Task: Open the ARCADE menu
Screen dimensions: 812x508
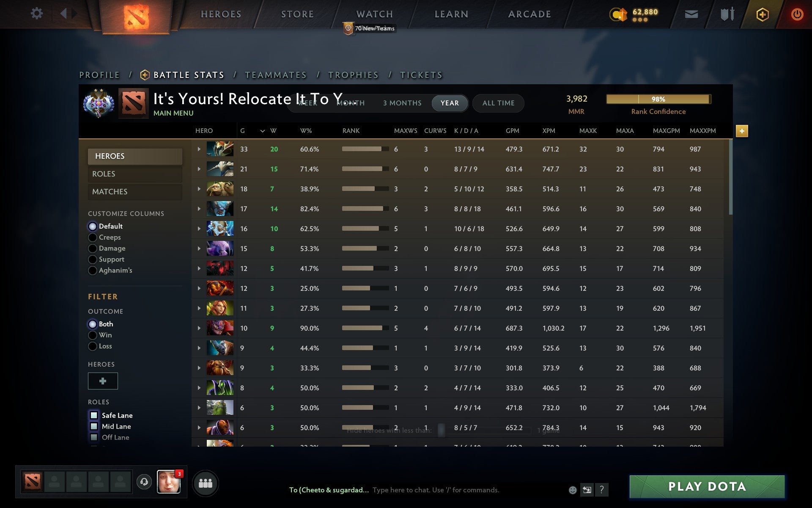Action: pos(529,14)
